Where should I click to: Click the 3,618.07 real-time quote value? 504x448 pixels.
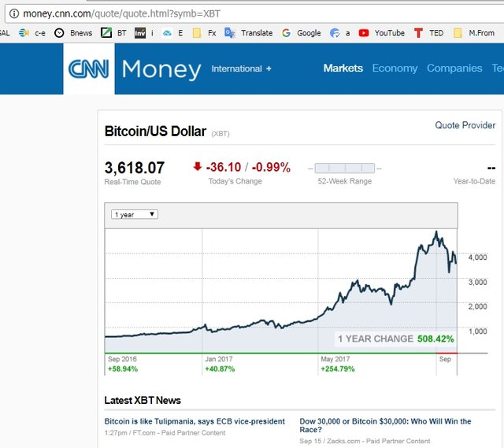135,168
